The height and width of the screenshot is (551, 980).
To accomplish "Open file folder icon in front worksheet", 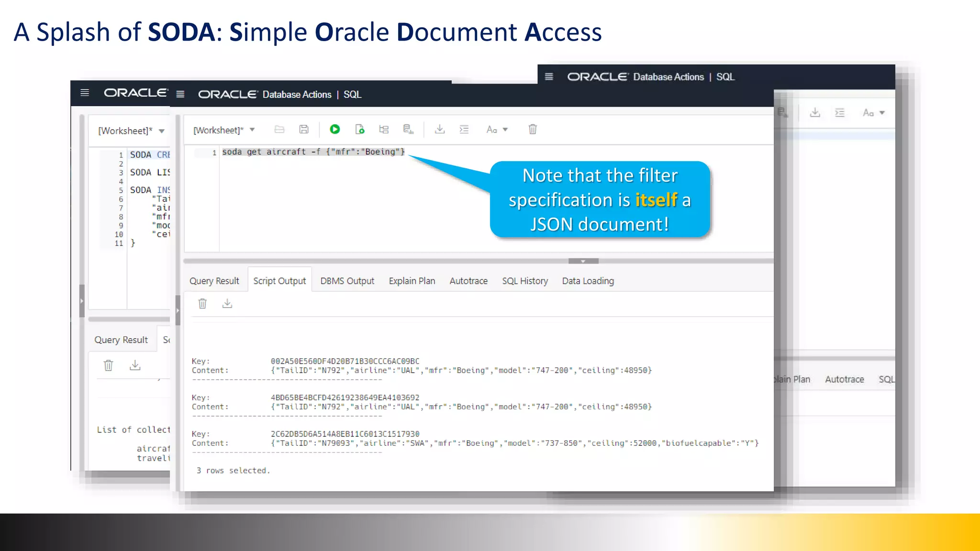I will [279, 129].
